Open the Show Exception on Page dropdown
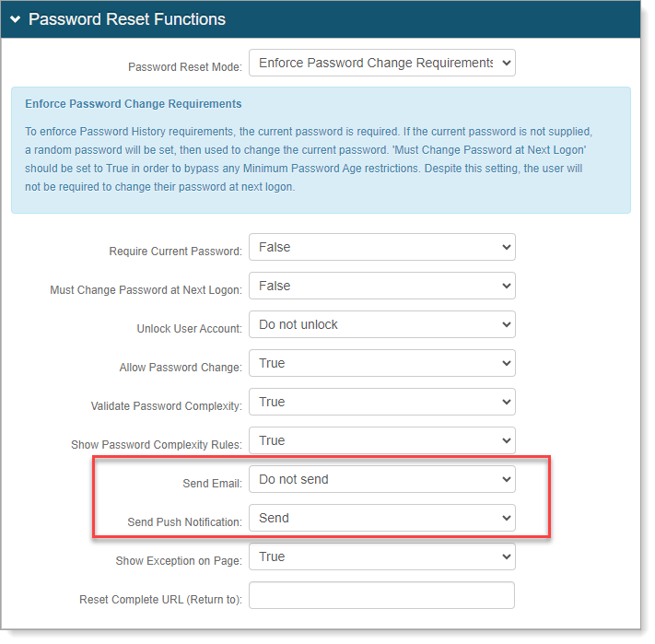 [381, 557]
